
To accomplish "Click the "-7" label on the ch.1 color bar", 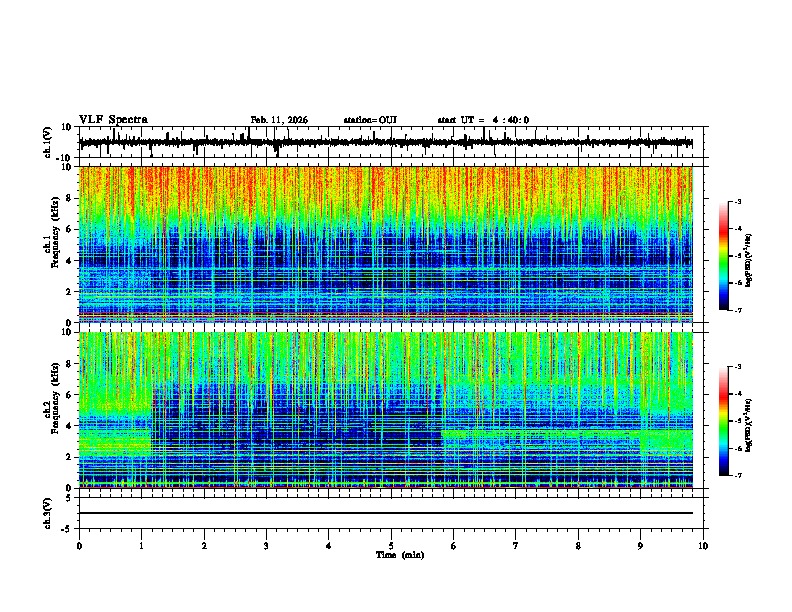I will point(737,310).
